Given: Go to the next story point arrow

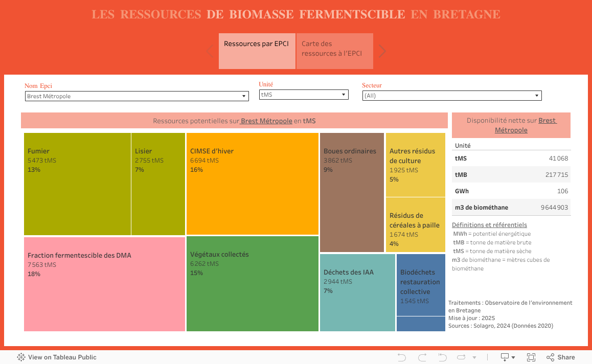Looking at the screenshot, I should pos(382,51).
